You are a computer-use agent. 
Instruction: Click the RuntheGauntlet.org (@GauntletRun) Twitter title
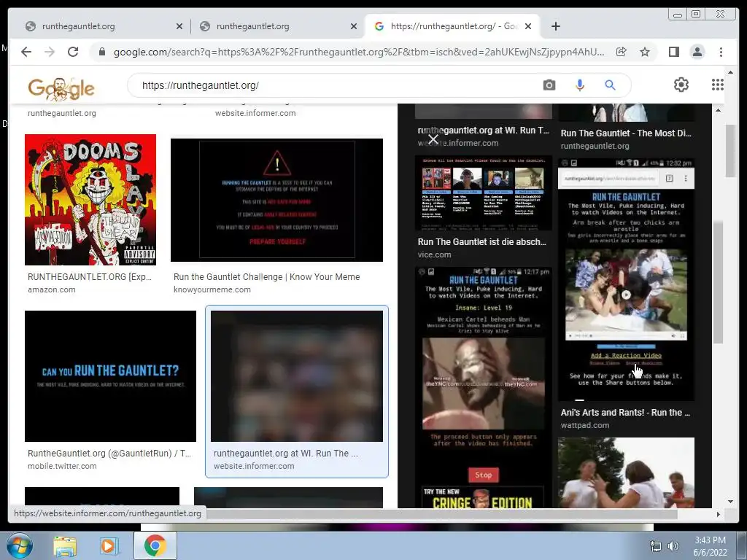click(109, 454)
